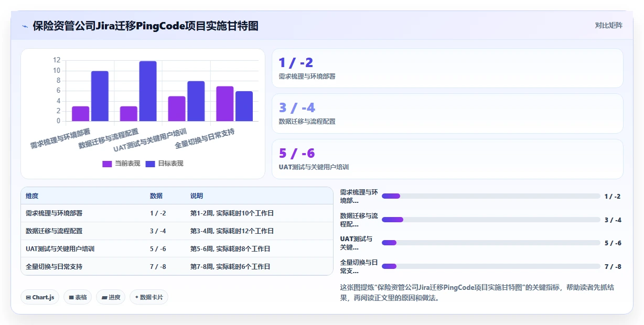Viewport: 644px width, 325px height.
Task: Click the blue target bar for 数据迁移与流程配置
Action: tap(148, 91)
